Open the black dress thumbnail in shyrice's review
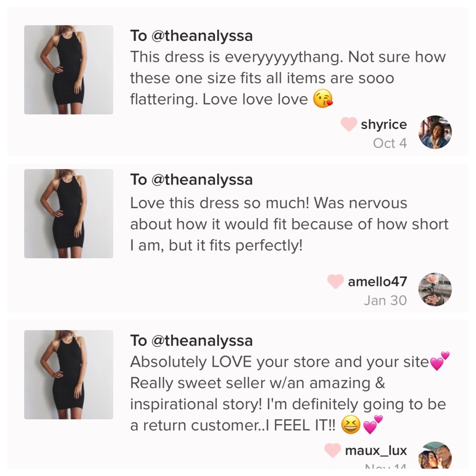The height and width of the screenshot is (476, 476). click(69, 70)
